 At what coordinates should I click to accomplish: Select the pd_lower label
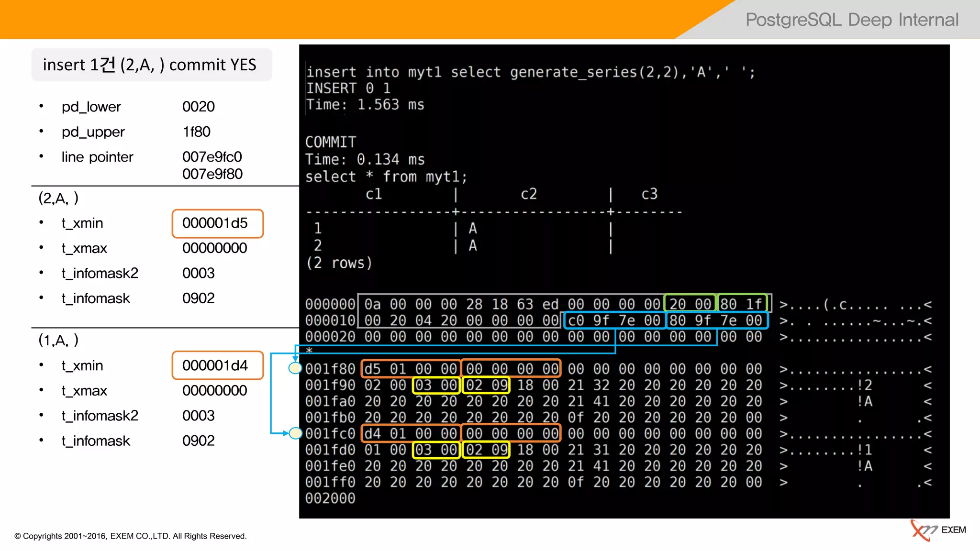pos(91,107)
